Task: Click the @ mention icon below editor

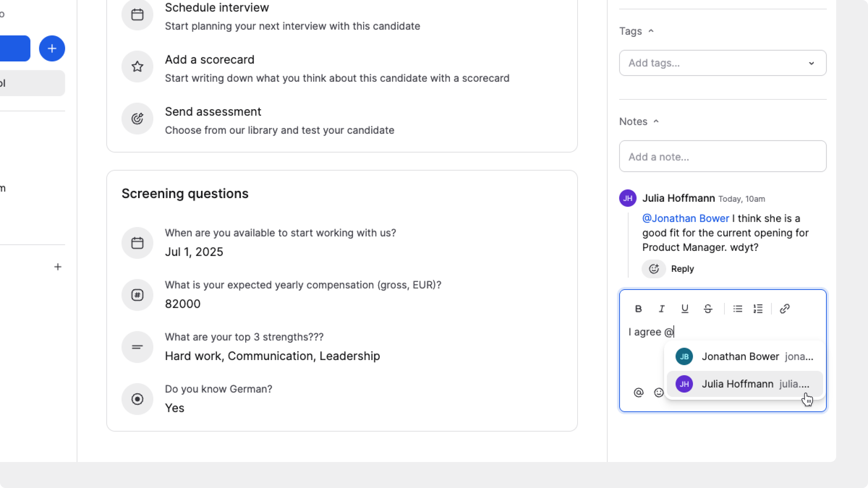Action: pyautogui.click(x=639, y=392)
